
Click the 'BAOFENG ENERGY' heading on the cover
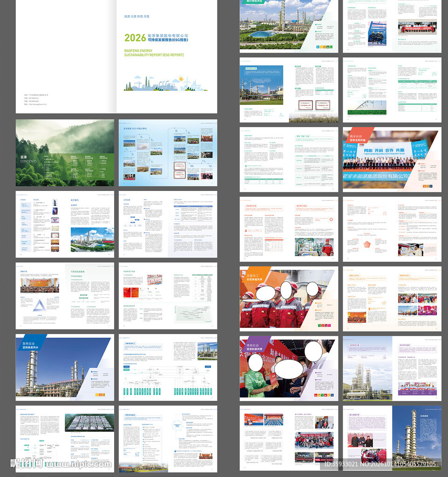point(138,51)
